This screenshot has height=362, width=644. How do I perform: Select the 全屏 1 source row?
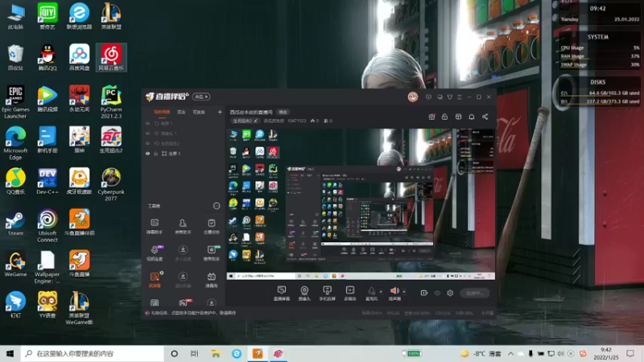(184, 154)
